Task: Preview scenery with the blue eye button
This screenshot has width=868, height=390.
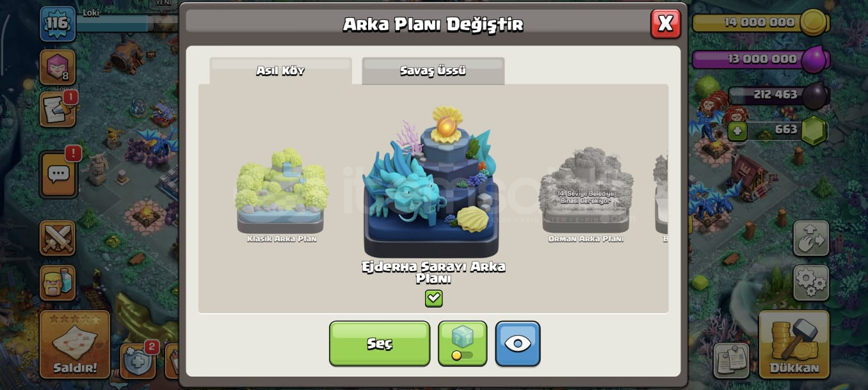Action: [x=517, y=343]
